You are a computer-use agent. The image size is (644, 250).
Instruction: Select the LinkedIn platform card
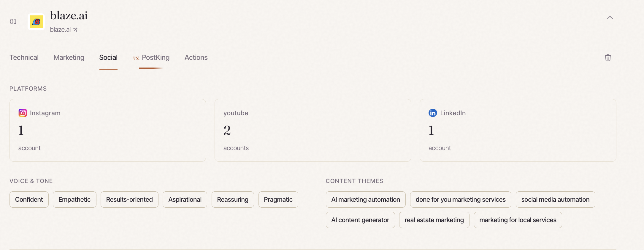click(x=518, y=130)
